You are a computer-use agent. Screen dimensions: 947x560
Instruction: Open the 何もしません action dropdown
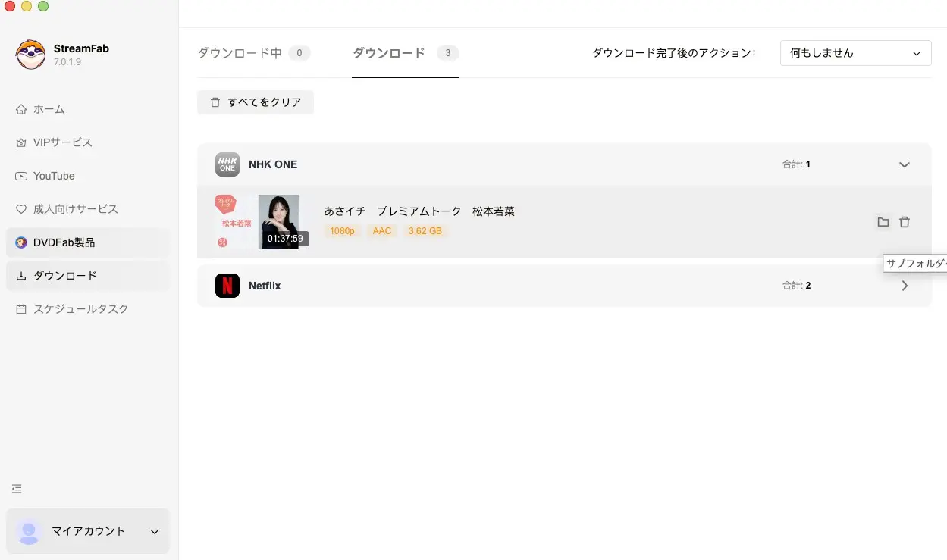click(855, 53)
